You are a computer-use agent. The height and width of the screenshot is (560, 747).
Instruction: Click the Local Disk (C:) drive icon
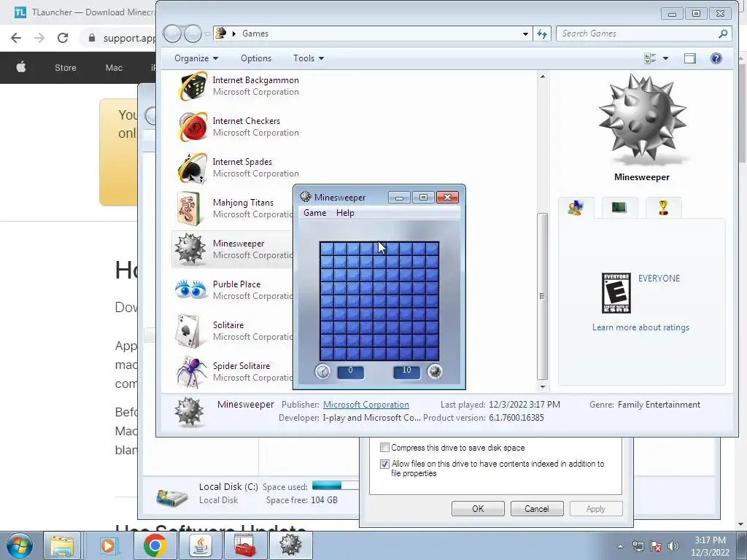click(171, 497)
